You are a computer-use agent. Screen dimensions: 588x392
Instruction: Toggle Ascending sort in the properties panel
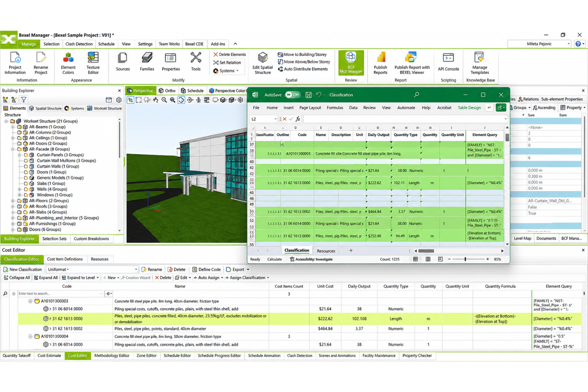click(x=544, y=108)
